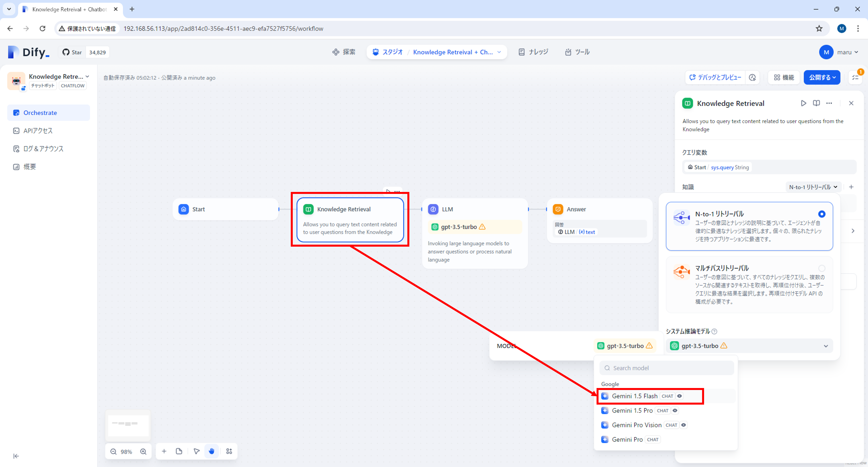The image size is (868, 467).
Task: Open the blue Publish dropdown button
Action: coord(822,78)
